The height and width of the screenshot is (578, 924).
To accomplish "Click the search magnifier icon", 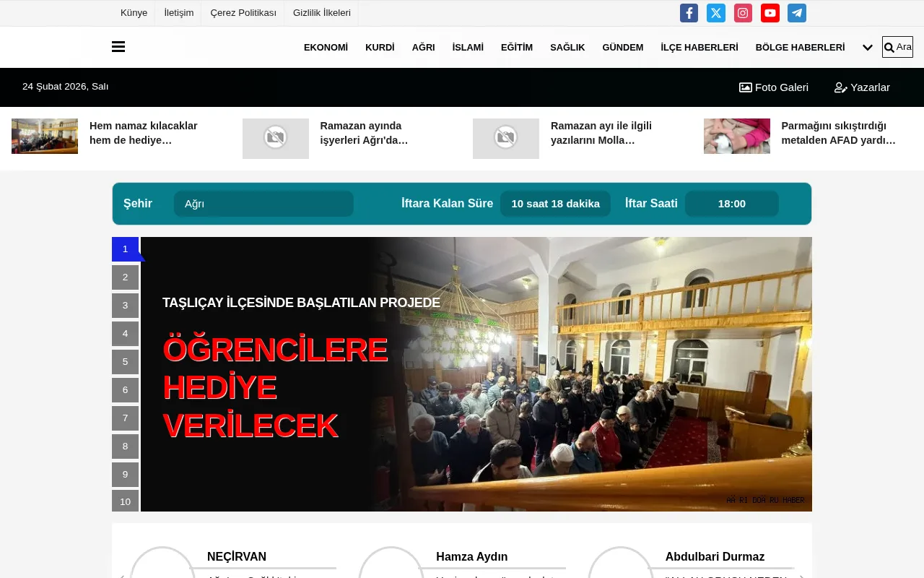I will pos(889,46).
